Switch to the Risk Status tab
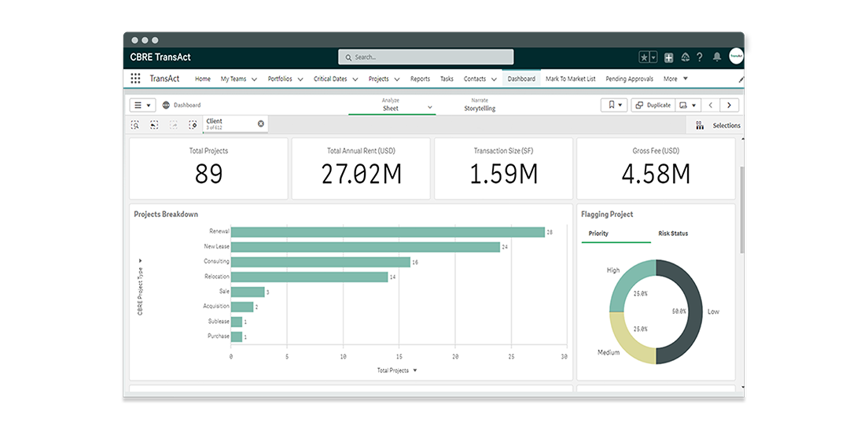The image size is (868, 434). coord(673,234)
